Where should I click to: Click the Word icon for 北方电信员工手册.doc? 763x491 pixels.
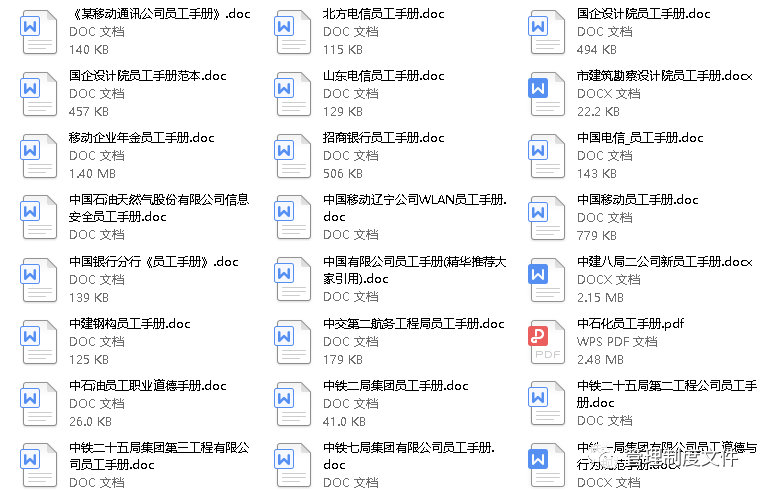(293, 32)
